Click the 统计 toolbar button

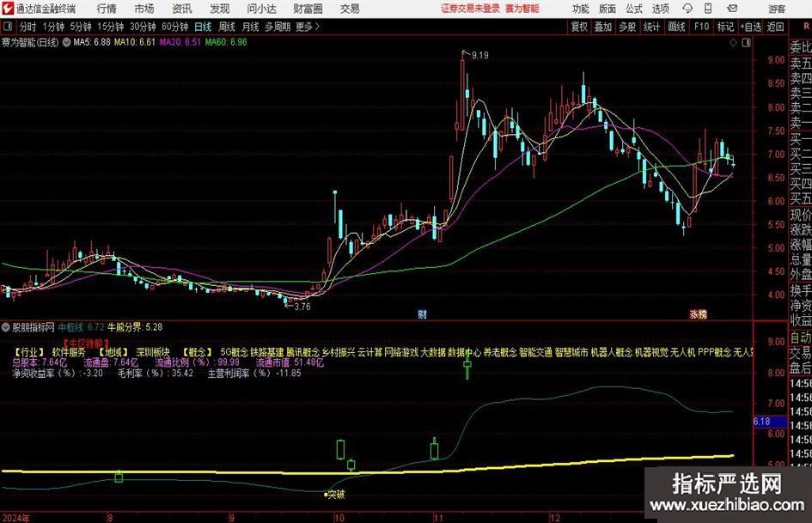pyautogui.click(x=652, y=27)
